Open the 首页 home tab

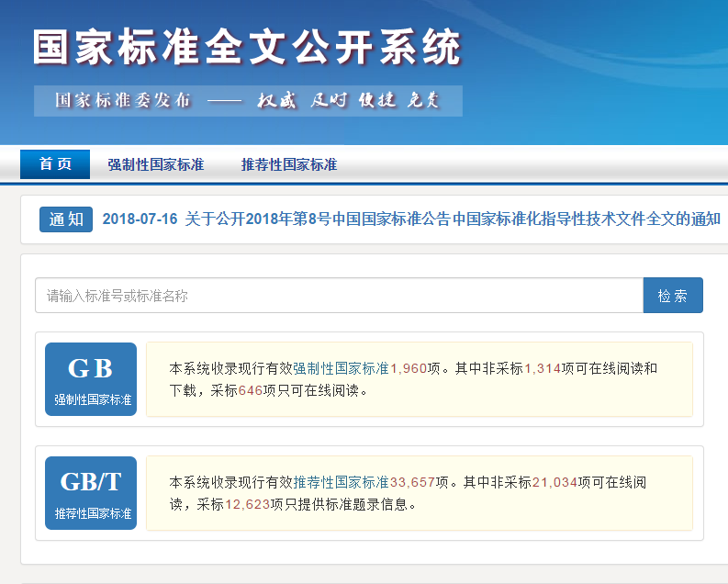pos(55,164)
